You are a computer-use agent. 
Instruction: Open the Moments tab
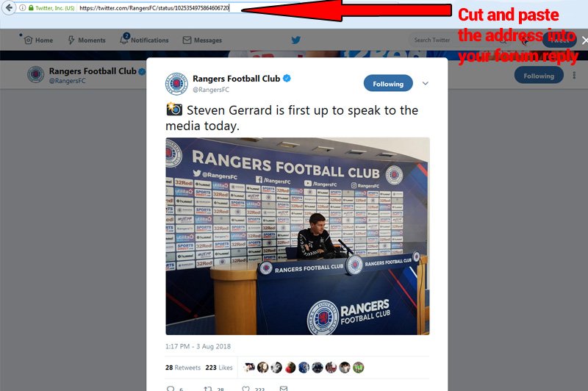87,40
